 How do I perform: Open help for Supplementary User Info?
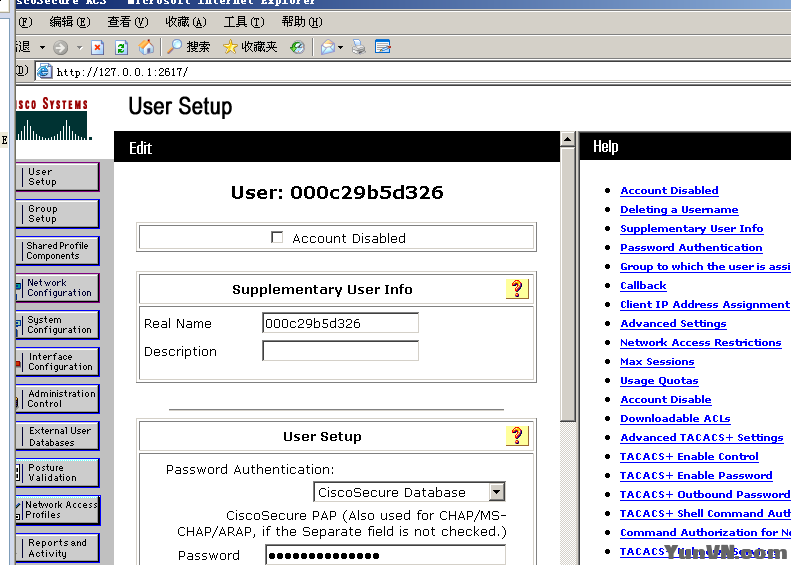[x=517, y=289]
